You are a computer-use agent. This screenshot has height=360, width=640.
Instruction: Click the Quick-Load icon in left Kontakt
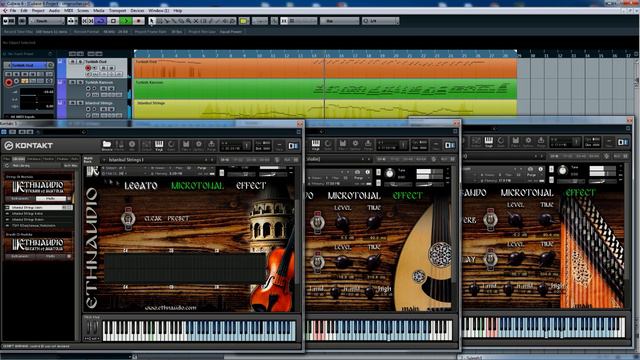click(171, 145)
